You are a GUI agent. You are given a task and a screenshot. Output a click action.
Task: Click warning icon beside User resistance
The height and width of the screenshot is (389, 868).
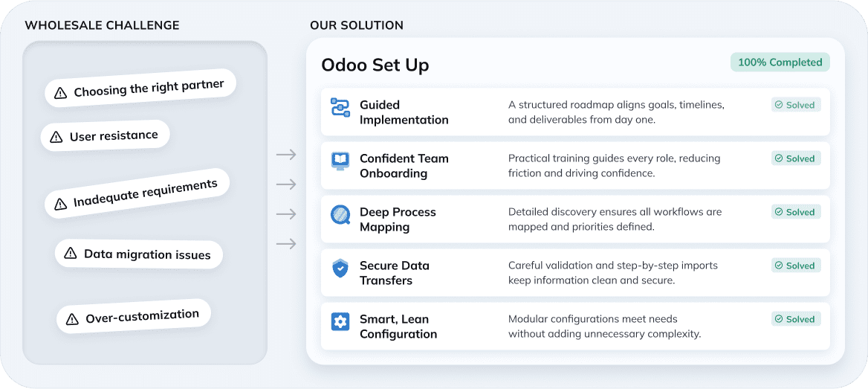tap(56, 137)
